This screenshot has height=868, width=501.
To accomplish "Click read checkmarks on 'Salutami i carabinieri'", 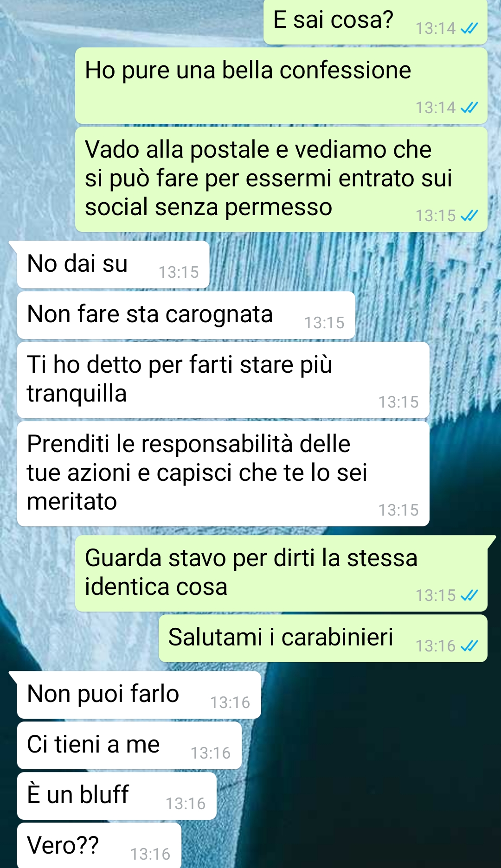I will tap(469, 646).
